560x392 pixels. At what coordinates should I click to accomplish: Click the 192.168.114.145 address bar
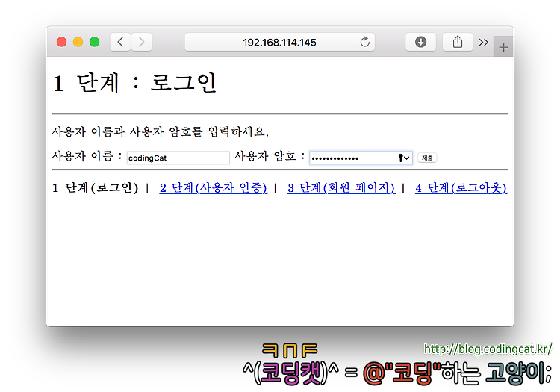pyautogui.click(x=280, y=42)
